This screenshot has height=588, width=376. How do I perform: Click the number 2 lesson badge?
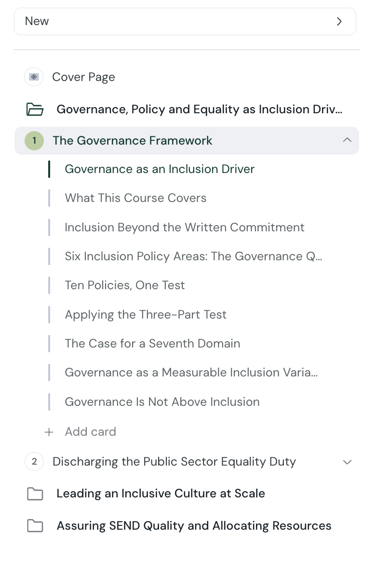(34, 462)
